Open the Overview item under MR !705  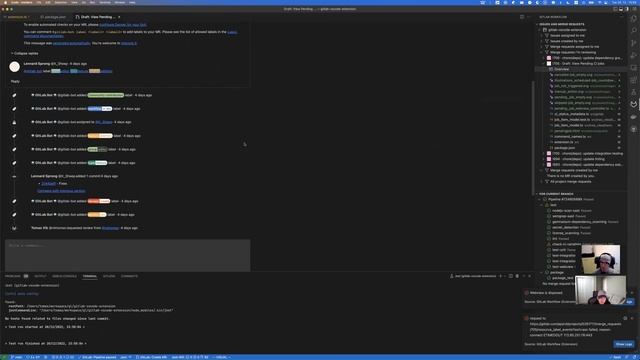[561, 69]
